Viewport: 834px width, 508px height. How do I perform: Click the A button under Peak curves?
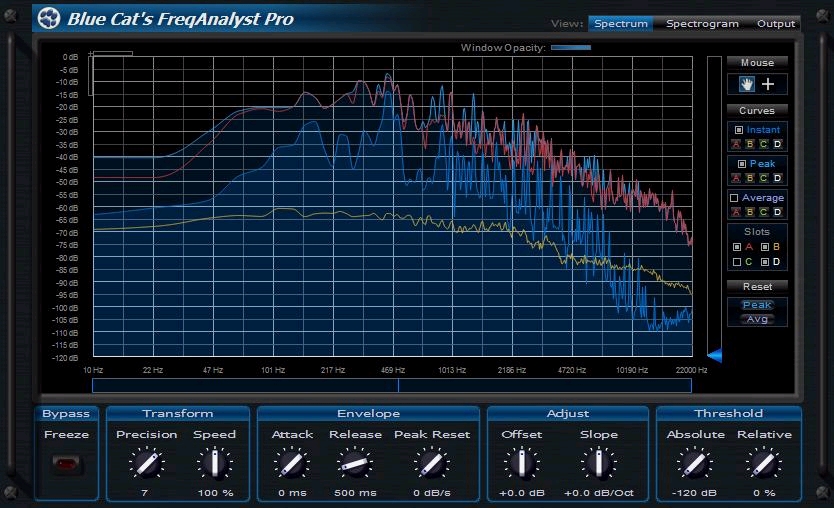(x=736, y=178)
